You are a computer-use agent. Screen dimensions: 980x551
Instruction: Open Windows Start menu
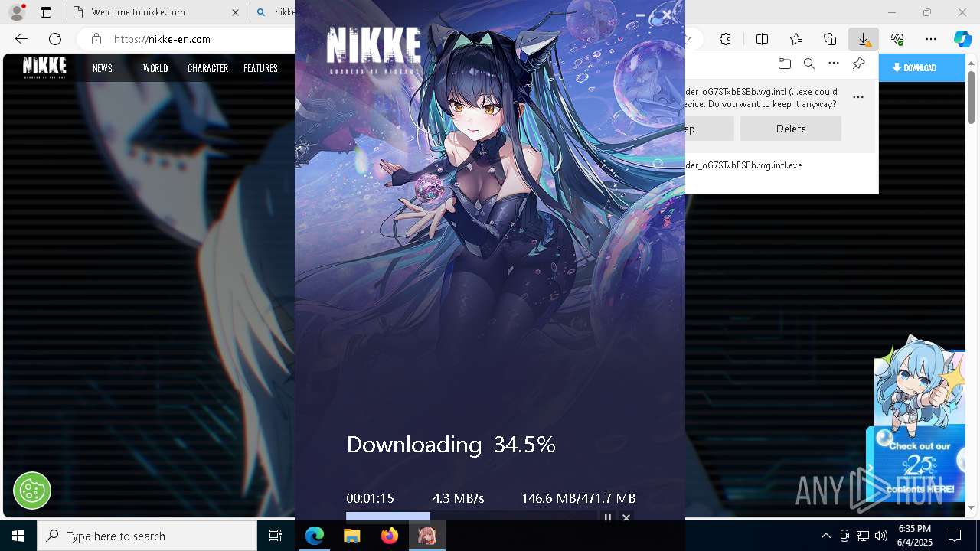(18, 536)
